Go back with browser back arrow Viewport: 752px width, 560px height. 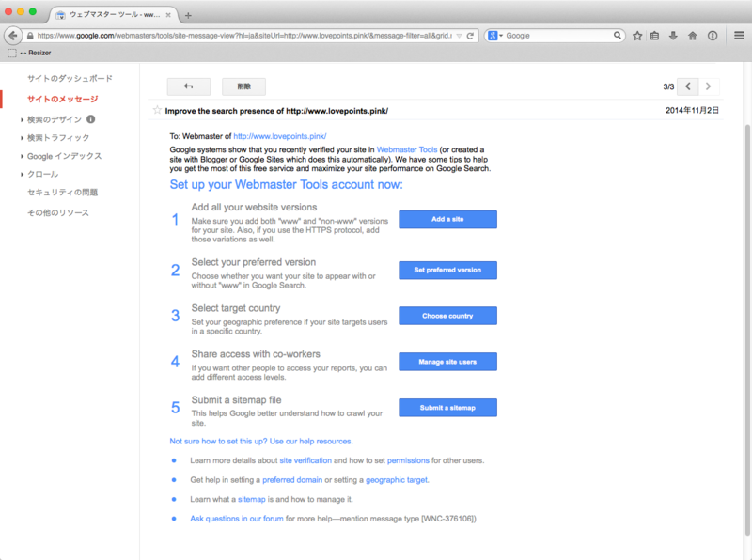point(13,36)
